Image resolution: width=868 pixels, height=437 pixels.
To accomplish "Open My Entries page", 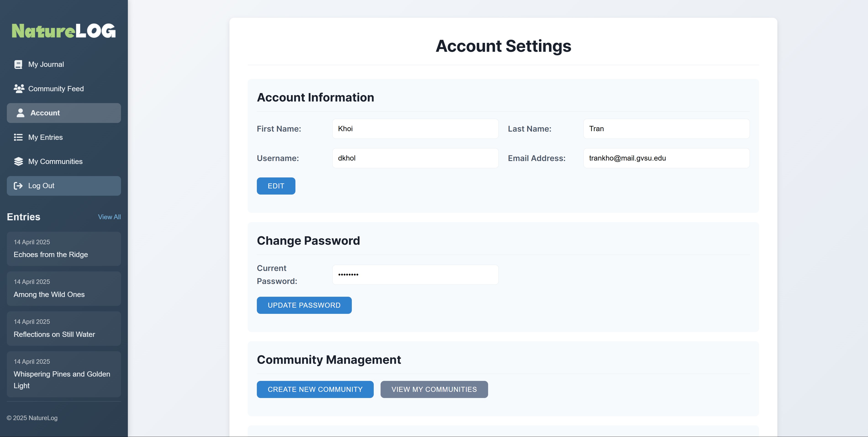I will click(x=64, y=137).
